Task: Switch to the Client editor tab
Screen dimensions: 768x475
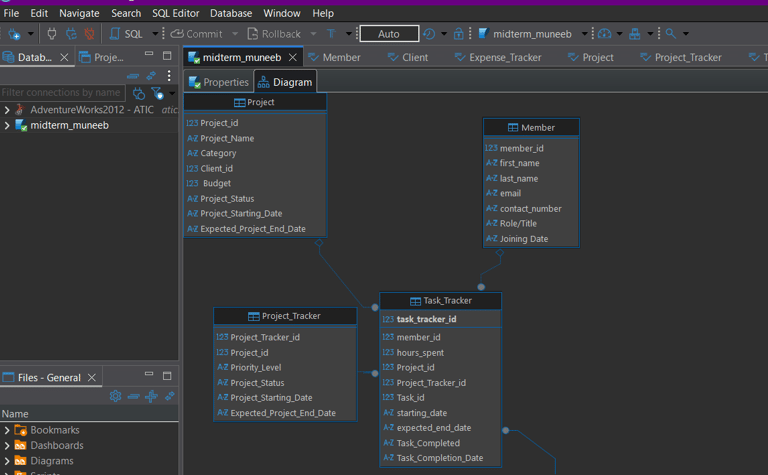Action: 408,57
